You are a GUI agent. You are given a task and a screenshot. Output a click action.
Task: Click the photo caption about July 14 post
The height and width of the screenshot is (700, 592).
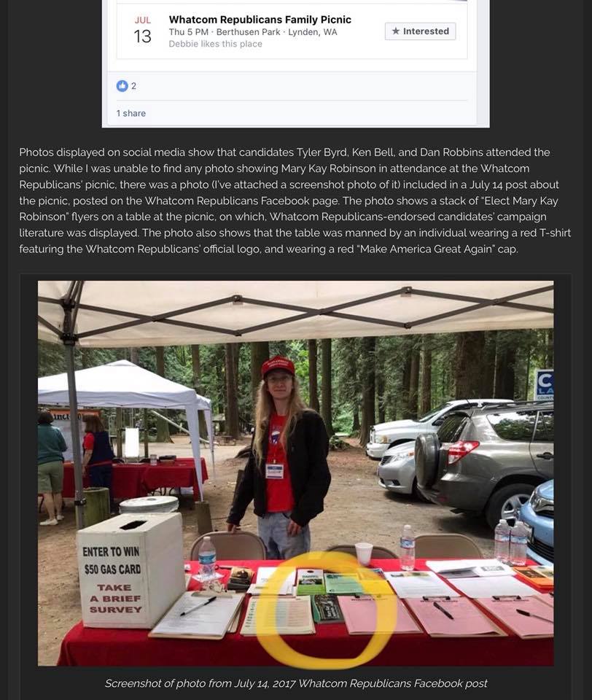click(295, 683)
